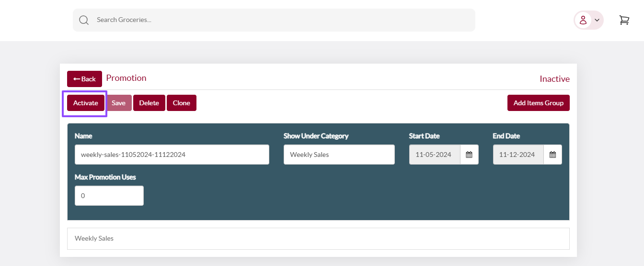This screenshot has height=266, width=644.
Task: Expand the account dropdown chevron
Action: (597, 20)
